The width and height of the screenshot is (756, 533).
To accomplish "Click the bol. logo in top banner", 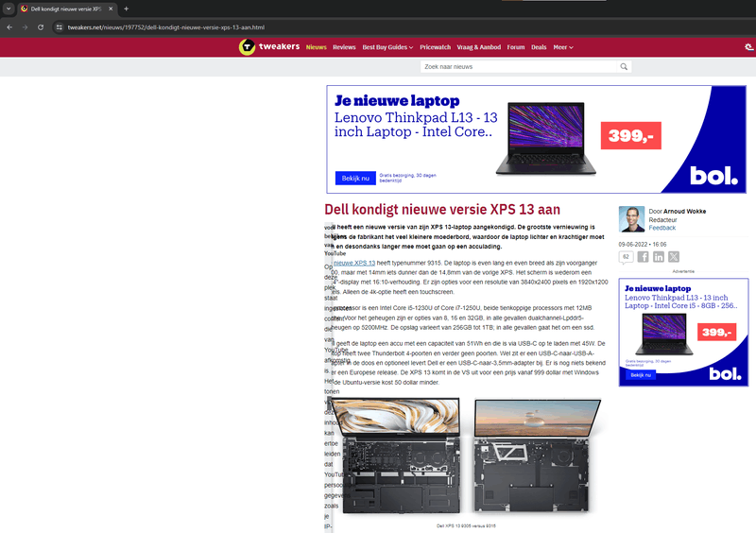I will click(713, 176).
